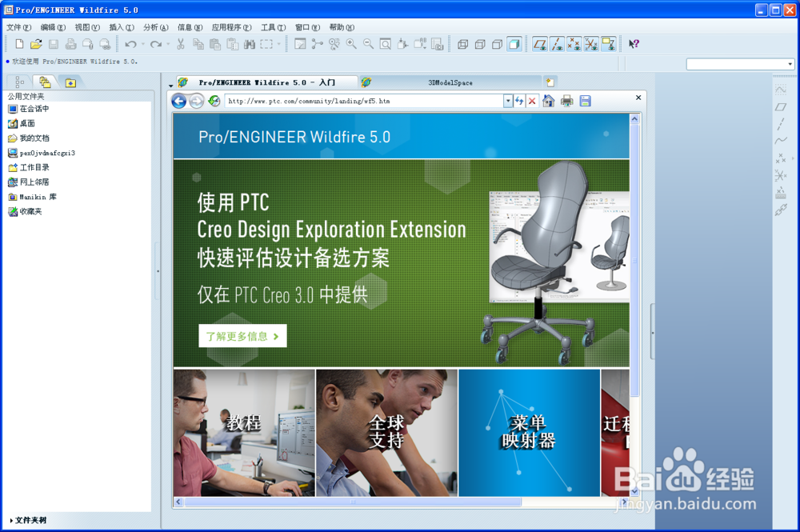Open browser tab list arrow left of tabs

point(171,85)
